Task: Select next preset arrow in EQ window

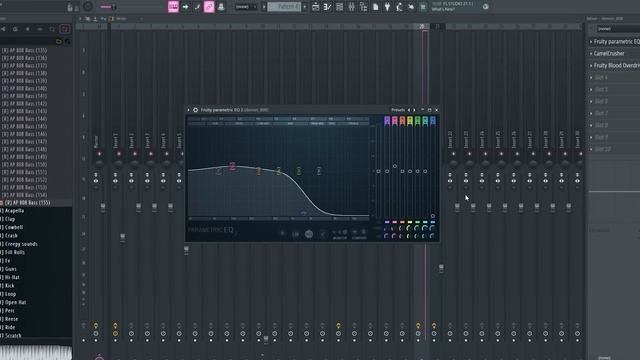Action: [x=414, y=110]
